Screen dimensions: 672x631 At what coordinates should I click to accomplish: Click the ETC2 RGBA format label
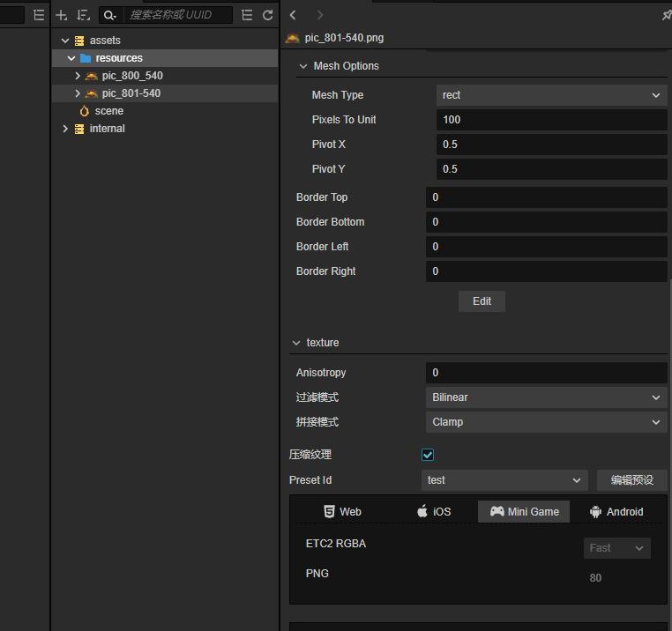pos(336,544)
